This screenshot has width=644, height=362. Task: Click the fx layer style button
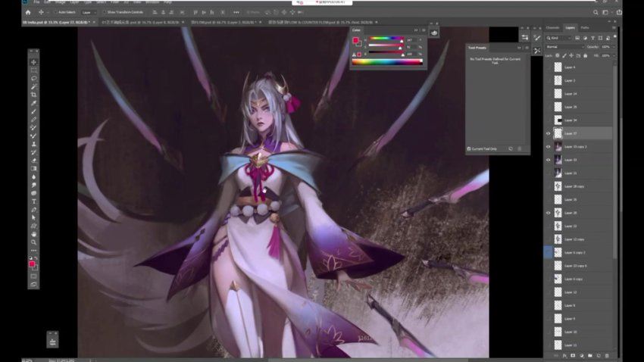tap(564, 355)
